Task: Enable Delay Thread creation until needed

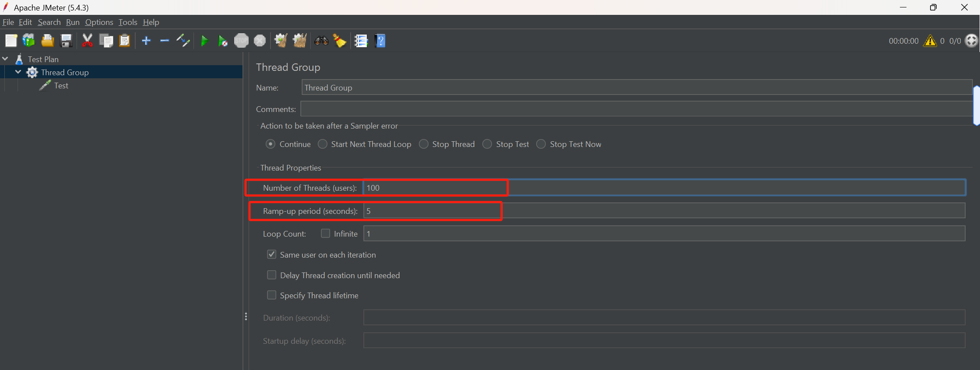Action: point(272,275)
